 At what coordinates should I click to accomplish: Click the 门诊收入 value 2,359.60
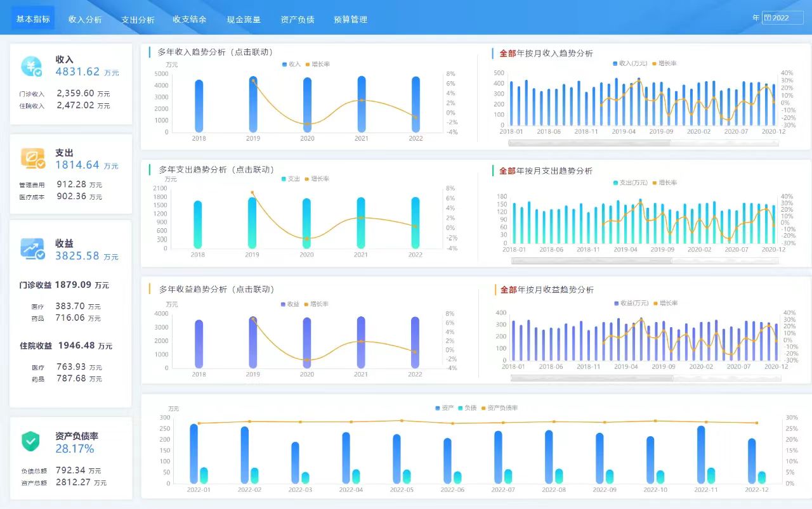tap(75, 93)
